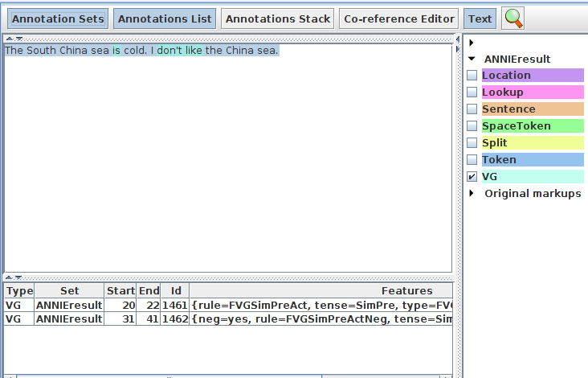
Task: Open the Co-reference Editor
Action: point(399,18)
